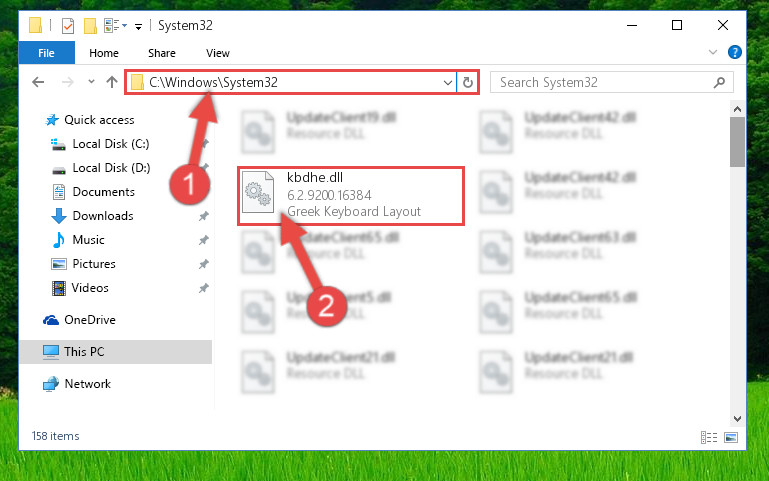Open Explorer help question mark icon
The width and height of the screenshot is (769, 481).
[735, 52]
